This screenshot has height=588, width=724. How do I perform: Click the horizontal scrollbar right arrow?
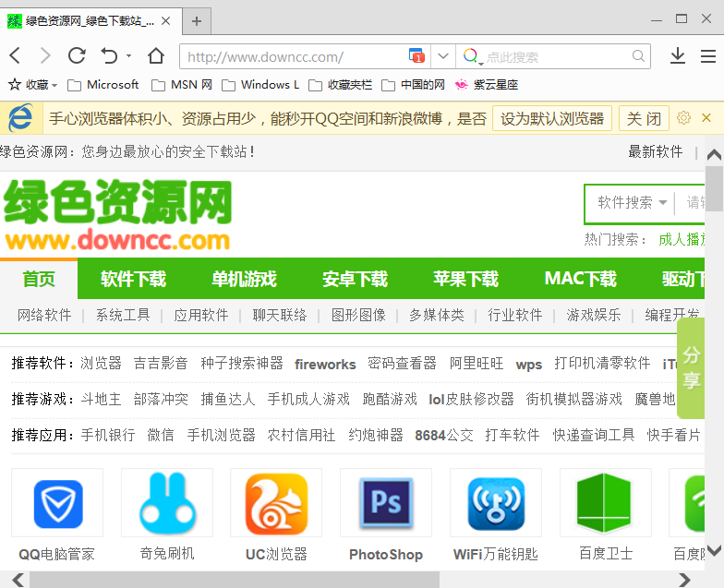click(x=684, y=580)
